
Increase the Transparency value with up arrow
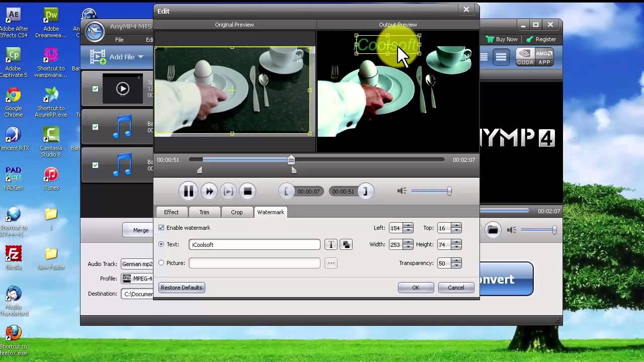pyautogui.click(x=456, y=260)
